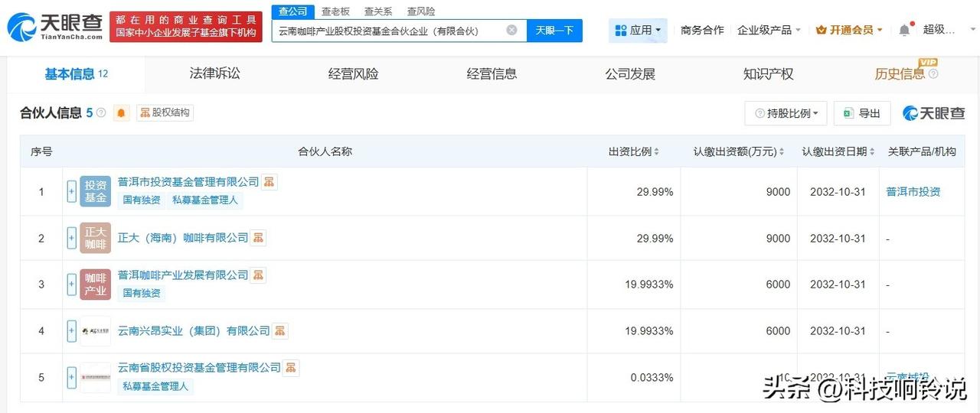The width and height of the screenshot is (980, 413).
Task: Expand row 2 with its plus button
Action: [x=71, y=238]
